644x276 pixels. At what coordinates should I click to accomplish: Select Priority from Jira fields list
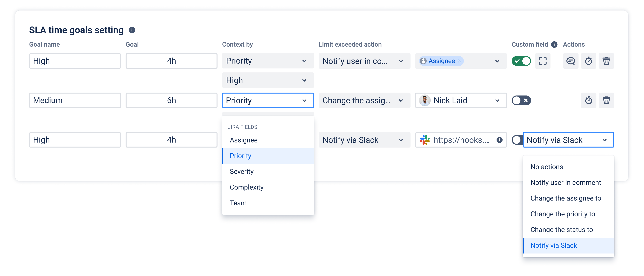click(268, 156)
